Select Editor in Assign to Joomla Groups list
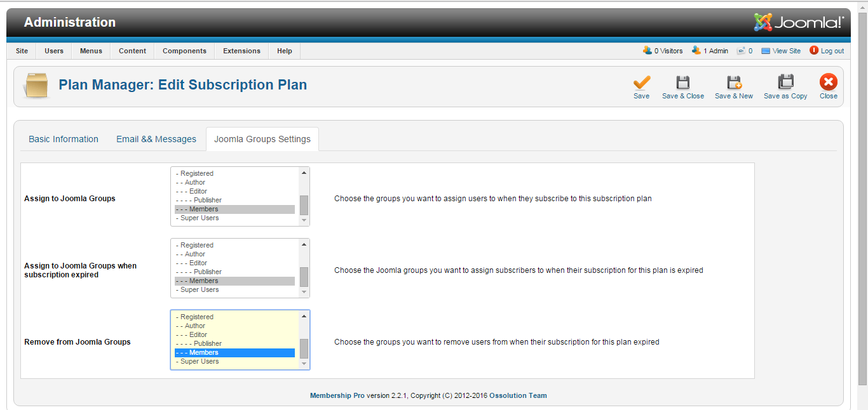 [x=235, y=191]
